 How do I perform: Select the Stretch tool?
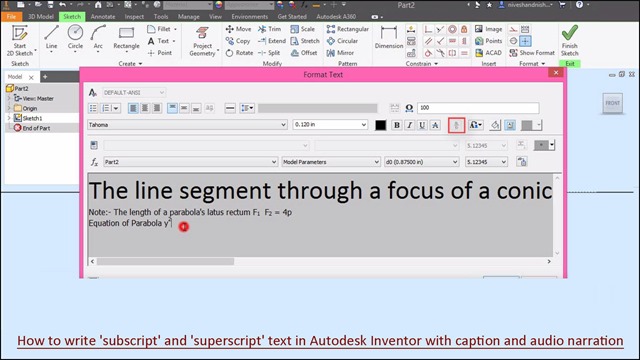[x=305, y=41]
